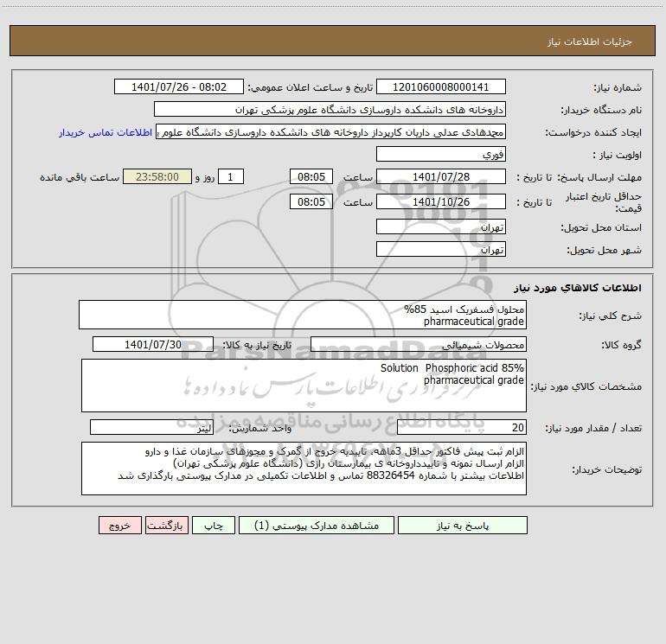Click the 'چاپ' print button
The width and height of the screenshot is (666, 644).
pos(214,525)
